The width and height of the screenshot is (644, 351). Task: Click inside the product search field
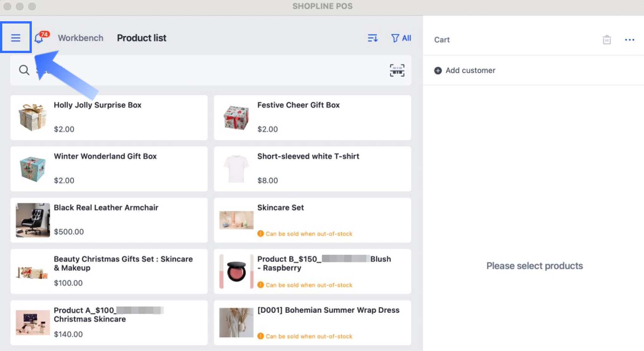click(208, 70)
